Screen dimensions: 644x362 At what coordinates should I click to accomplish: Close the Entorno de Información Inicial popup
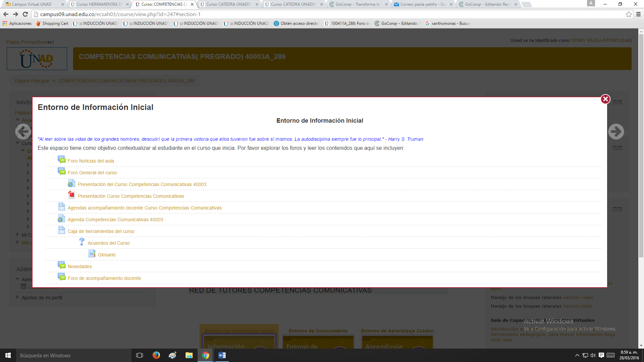click(605, 99)
